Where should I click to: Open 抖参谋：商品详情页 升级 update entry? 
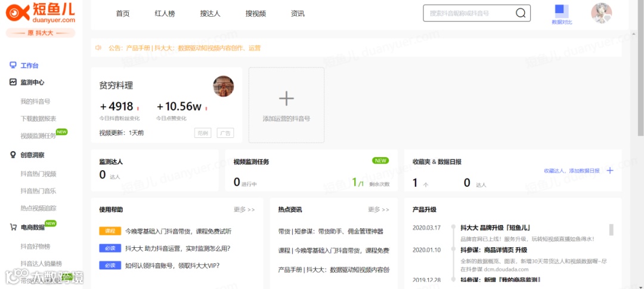click(494, 250)
